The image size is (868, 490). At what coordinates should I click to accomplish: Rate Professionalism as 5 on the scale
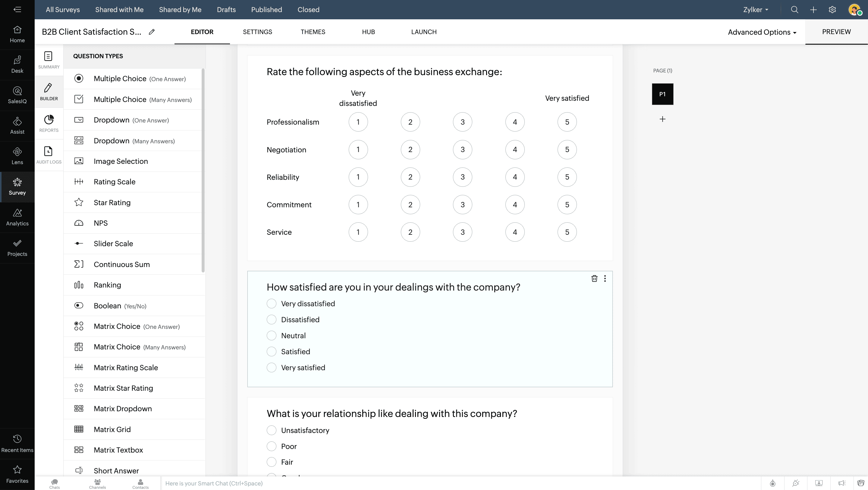coord(567,122)
